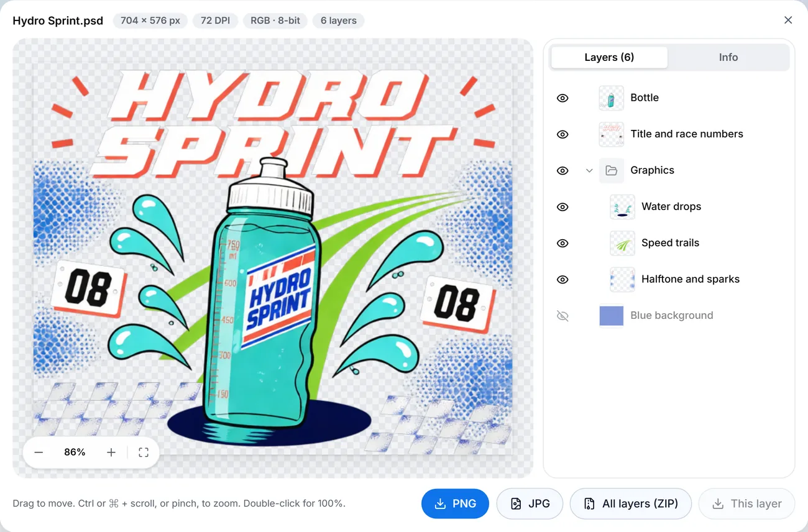Click the Blue background layer name

tap(672, 315)
